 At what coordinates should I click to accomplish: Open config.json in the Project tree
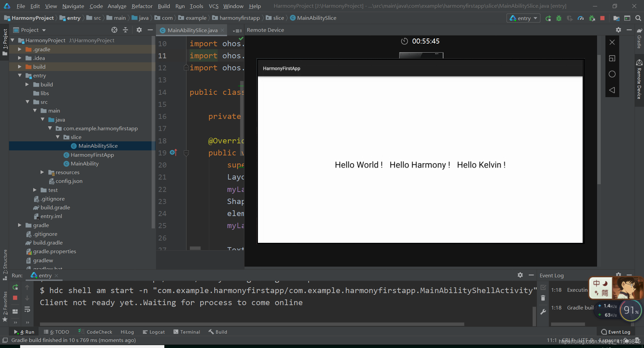pyautogui.click(x=69, y=181)
